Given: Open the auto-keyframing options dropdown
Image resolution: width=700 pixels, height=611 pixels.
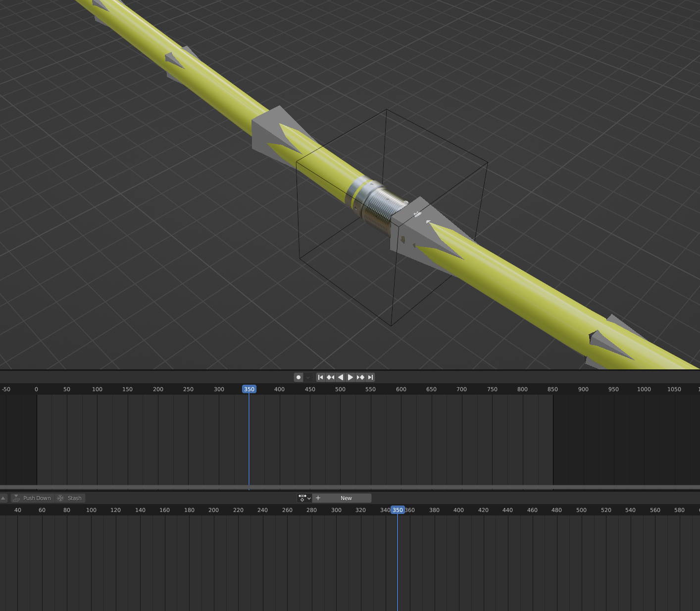Looking at the screenshot, I should [308, 377].
